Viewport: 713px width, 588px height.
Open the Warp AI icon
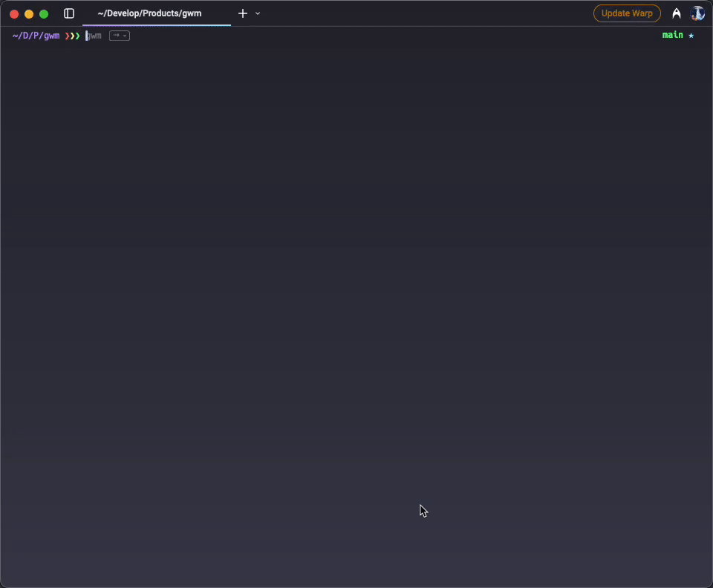[x=677, y=13]
